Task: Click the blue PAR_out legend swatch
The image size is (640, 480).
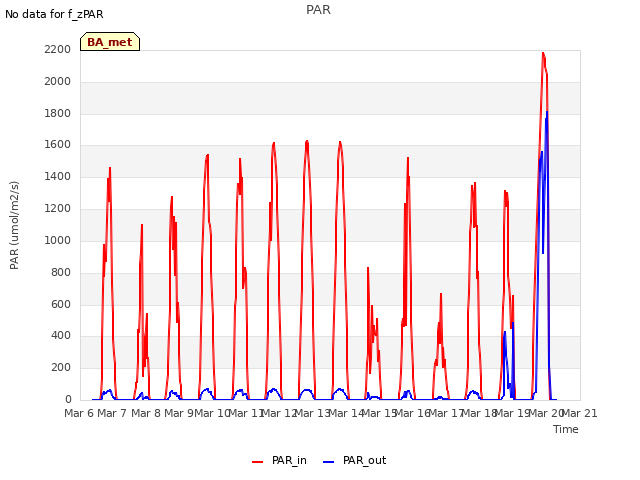Action: [329, 462]
